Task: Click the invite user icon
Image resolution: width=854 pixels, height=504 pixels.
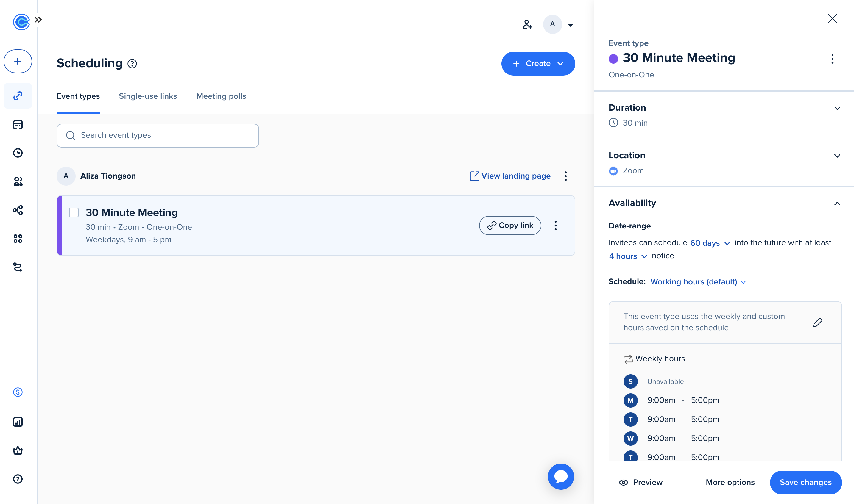Action: click(527, 24)
